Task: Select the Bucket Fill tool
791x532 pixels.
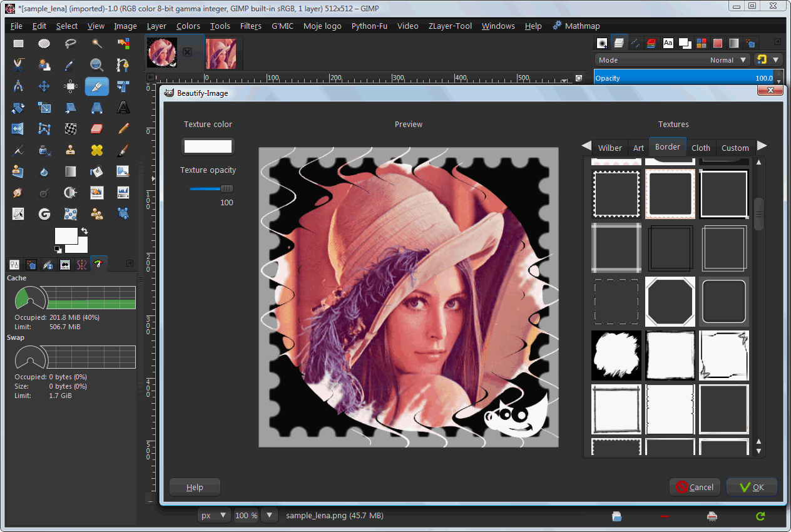Action: pyautogui.click(x=97, y=171)
